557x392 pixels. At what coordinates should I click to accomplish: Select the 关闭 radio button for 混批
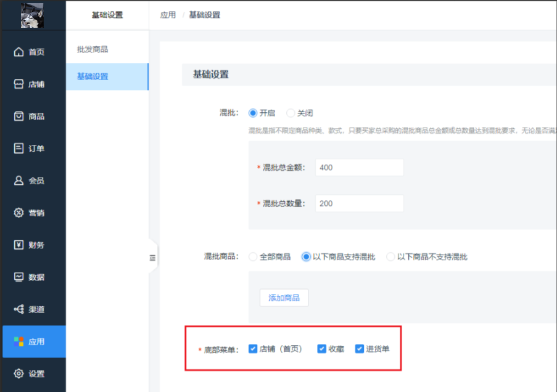[x=290, y=113]
